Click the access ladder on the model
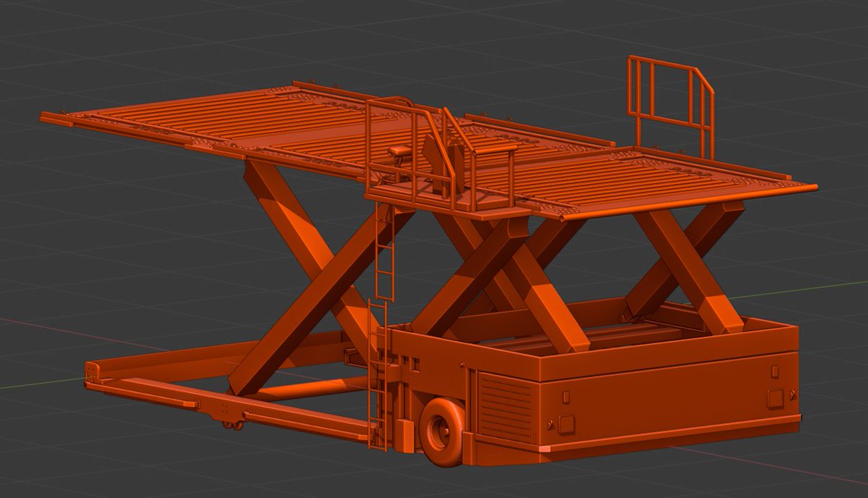Image resolution: width=868 pixels, height=498 pixels. click(381, 324)
